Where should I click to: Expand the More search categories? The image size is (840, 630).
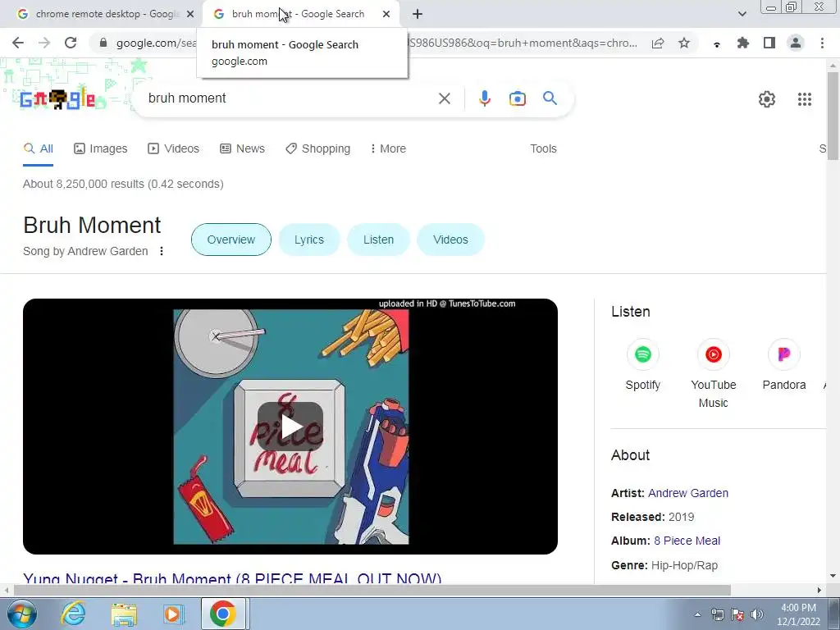(x=388, y=149)
